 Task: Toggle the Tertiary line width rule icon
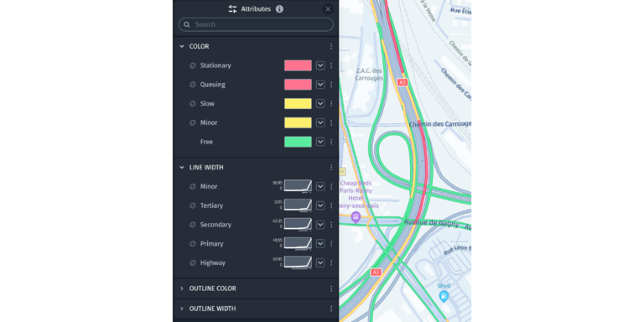click(193, 205)
